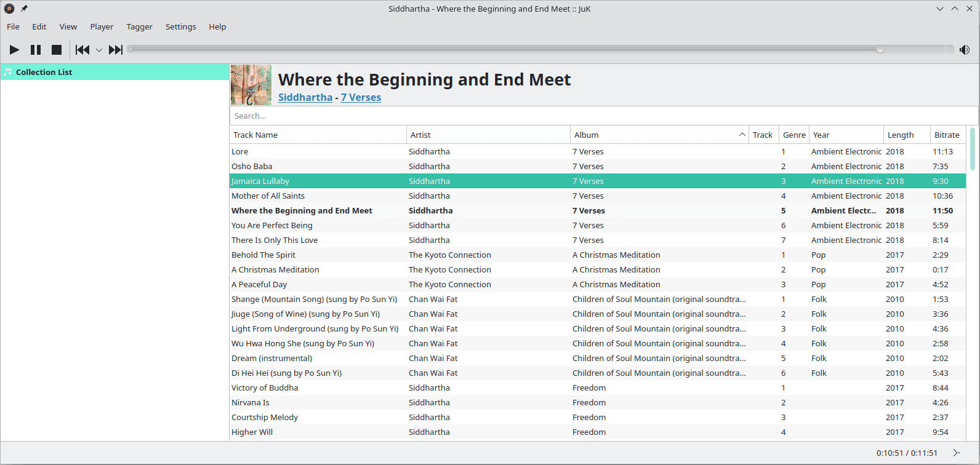Open the Help menu
This screenshot has width=980, height=465.
pyautogui.click(x=217, y=26)
